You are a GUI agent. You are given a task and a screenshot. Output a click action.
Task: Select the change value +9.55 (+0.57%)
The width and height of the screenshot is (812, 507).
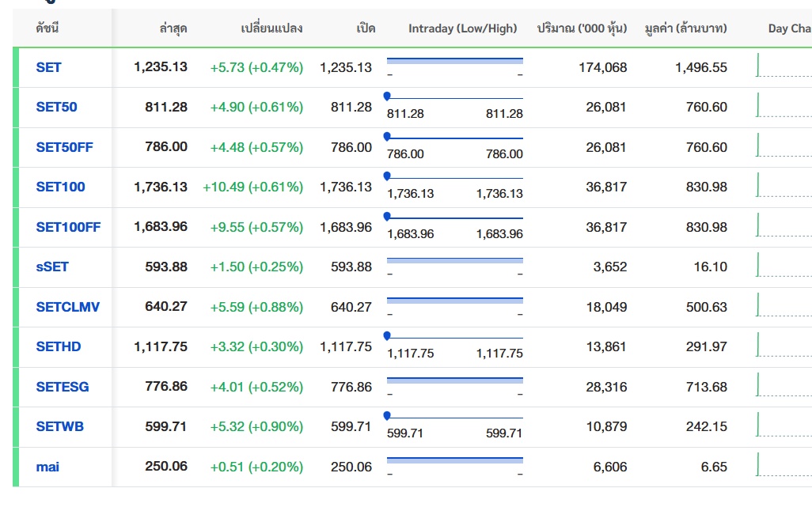pos(256,227)
